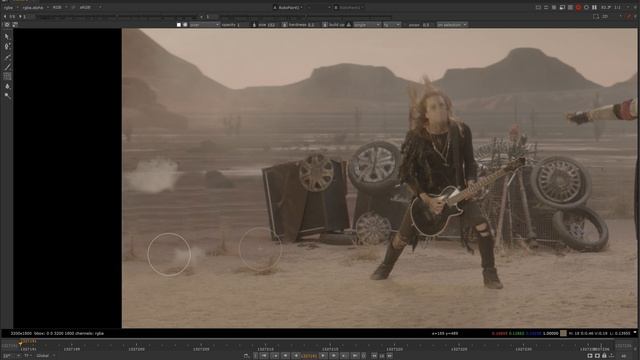
Task: Select the Select All tool in left toolbar
Action: (x=7, y=36)
